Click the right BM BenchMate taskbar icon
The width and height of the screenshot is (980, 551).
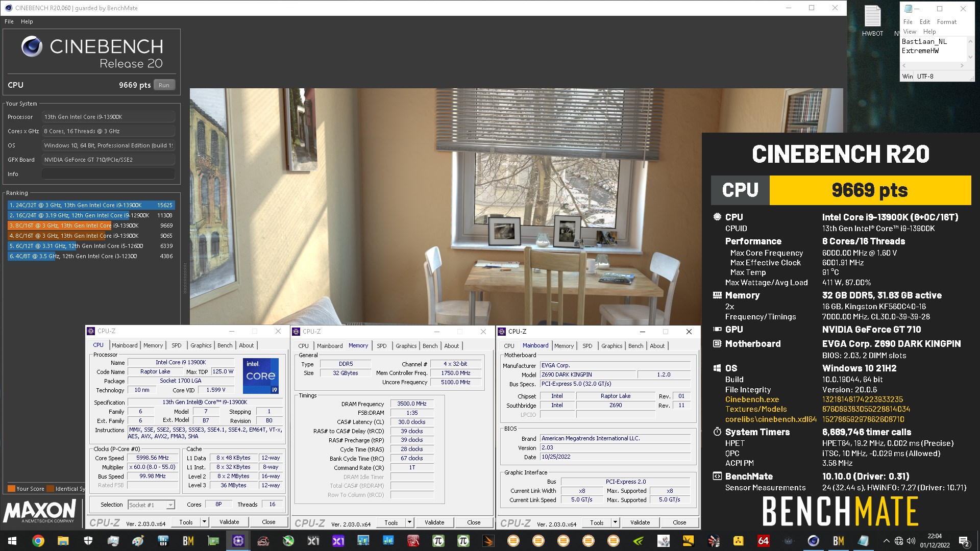click(838, 541)
